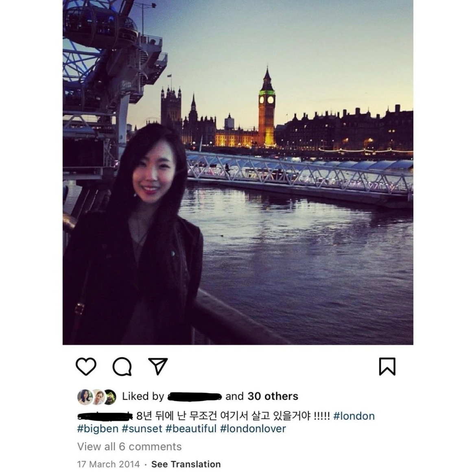Click the 17 March 2014 timestamp

[x=108, y=464]
